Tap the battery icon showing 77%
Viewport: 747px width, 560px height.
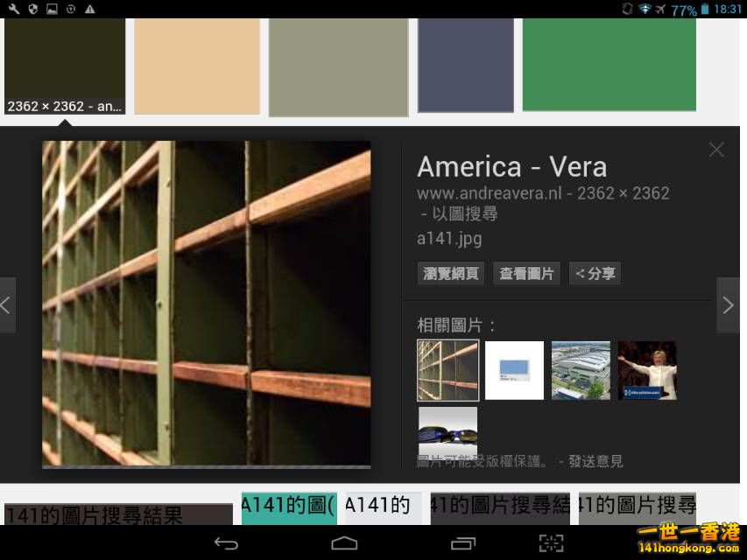705,9
